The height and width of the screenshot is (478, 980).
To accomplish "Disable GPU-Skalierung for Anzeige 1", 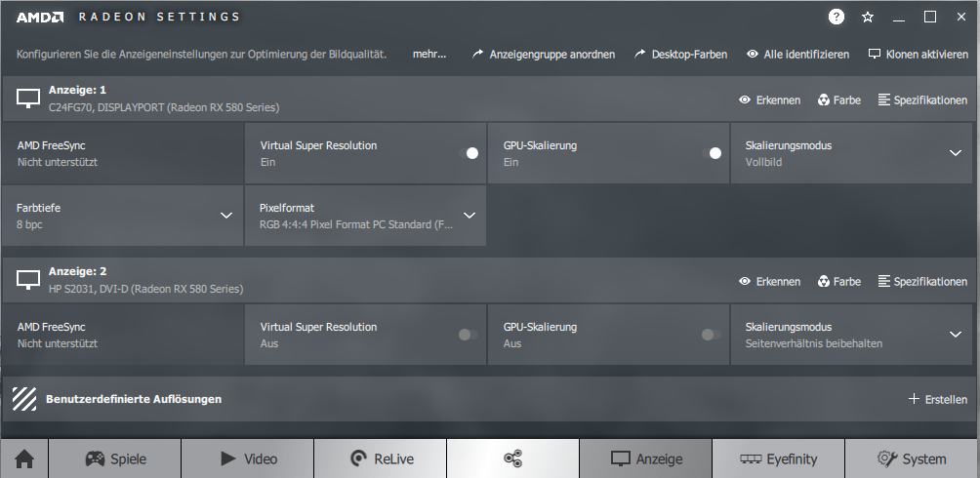I will pos(712,153).
